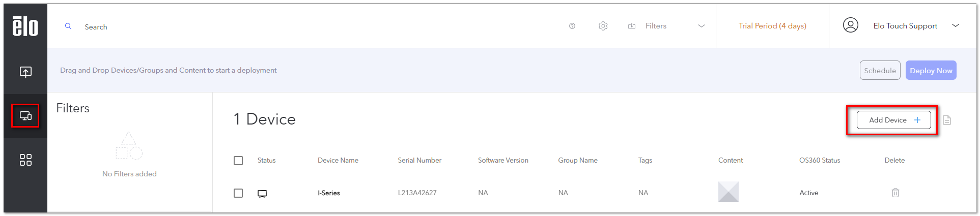Click the export document icon beside Add Device
The width and height of the screenshot is (980, 216).
[947, 120]
